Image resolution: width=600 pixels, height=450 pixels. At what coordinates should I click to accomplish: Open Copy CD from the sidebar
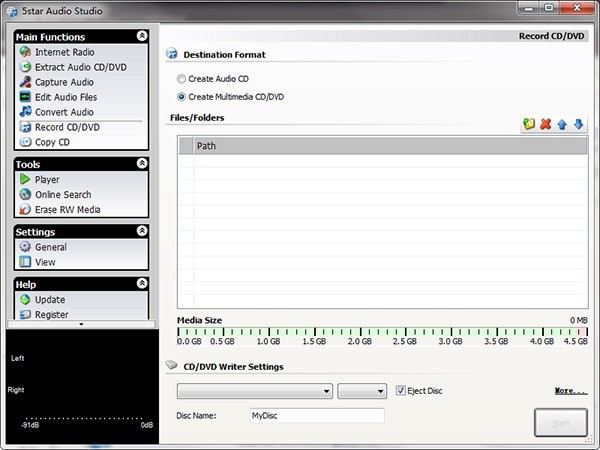(52, 142)
